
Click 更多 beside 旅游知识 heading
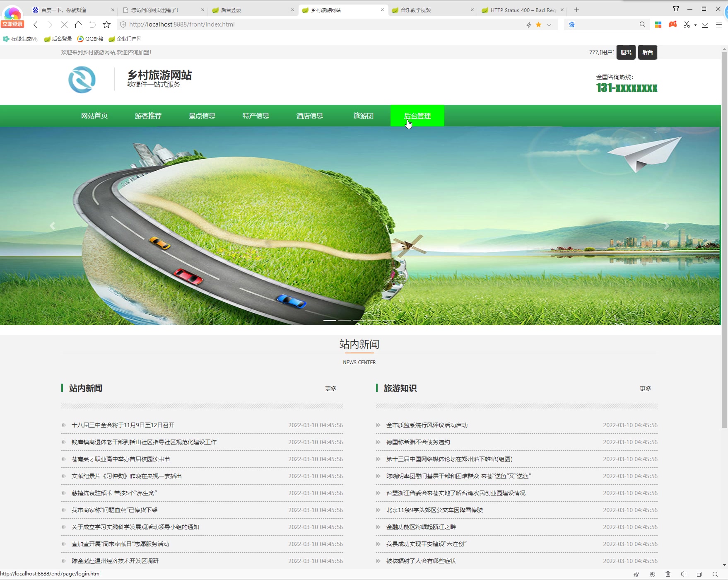click(646, 389)
